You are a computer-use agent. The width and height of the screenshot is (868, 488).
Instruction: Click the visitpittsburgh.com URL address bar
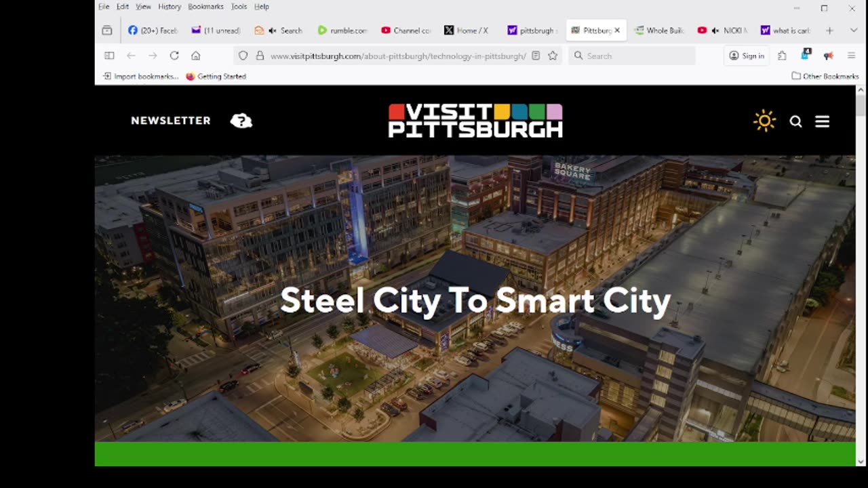tap(398, 56)
